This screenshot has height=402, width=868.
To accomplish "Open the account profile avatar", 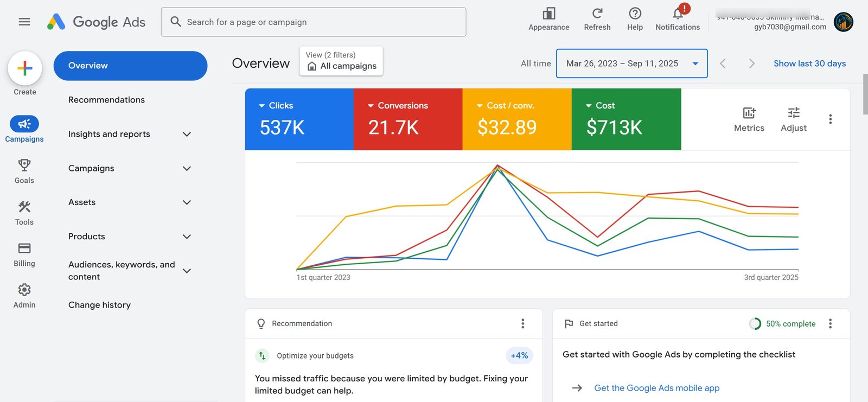I will pyautogui.click(x=844, y=22).
